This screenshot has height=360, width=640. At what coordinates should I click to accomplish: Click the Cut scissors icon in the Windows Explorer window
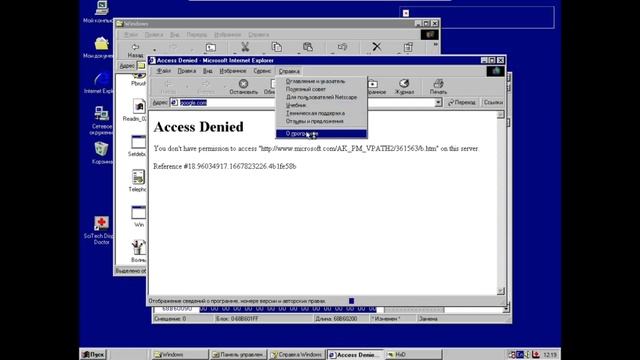point(245,47)
